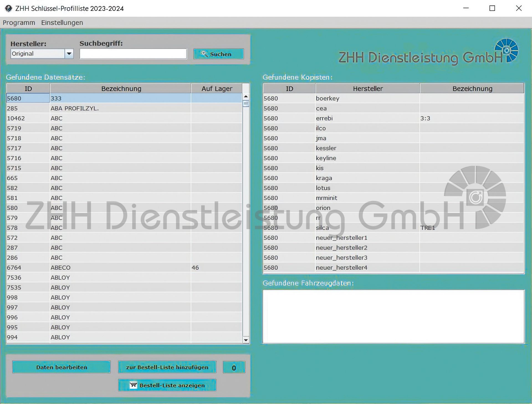Select the jma Kopisten row
This screenshot has height=404, width=532.
click(393, 138)
